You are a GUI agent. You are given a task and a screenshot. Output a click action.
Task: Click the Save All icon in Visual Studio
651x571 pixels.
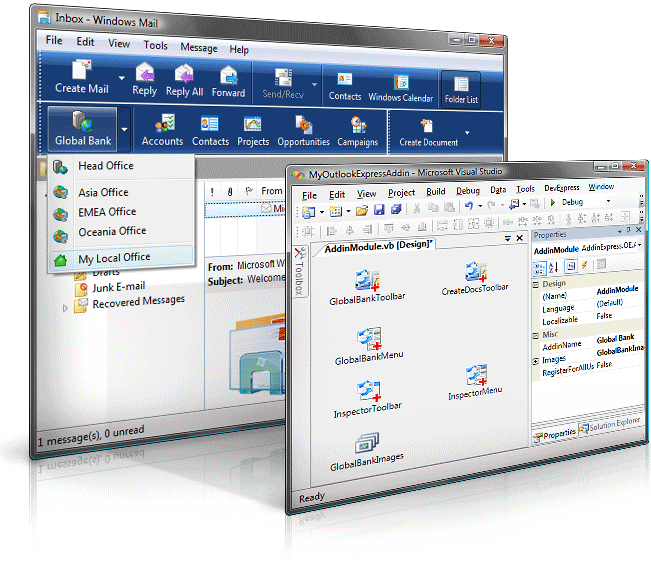(x=396, y=209)
